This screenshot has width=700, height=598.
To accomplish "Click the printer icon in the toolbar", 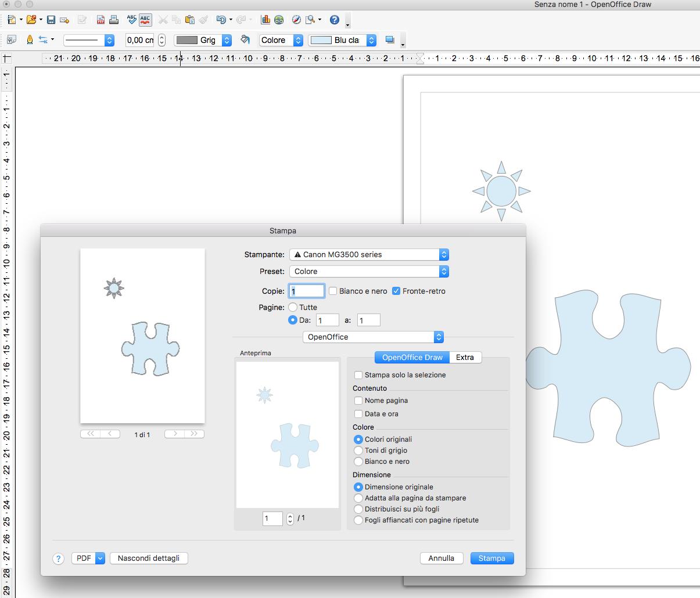I will click(x=114, y=20).
